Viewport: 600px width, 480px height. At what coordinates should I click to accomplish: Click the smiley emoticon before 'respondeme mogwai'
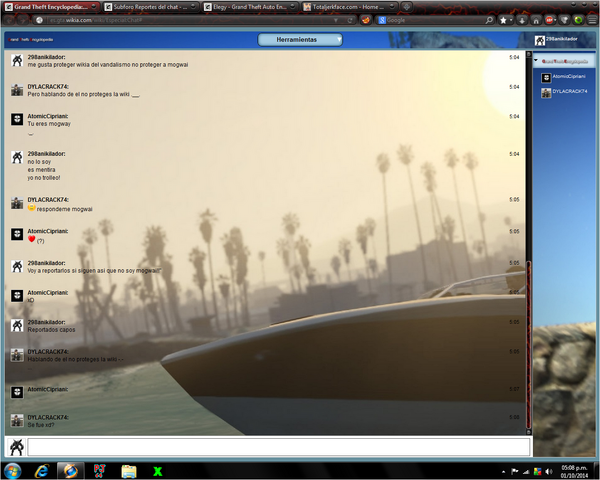(x=31, y=207)
